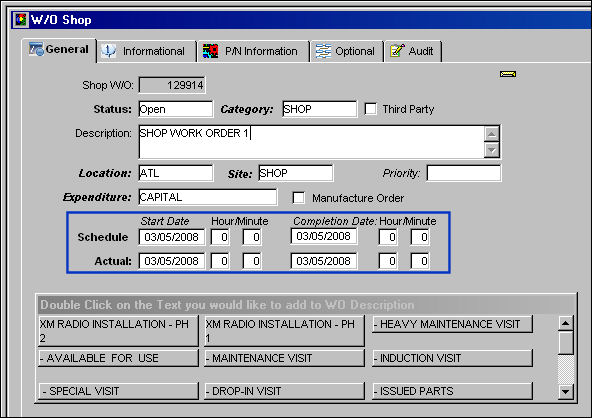Select the INDUCTION VISIT text button
Viewport: 592px width, 418px height.
tap(452, 358)
